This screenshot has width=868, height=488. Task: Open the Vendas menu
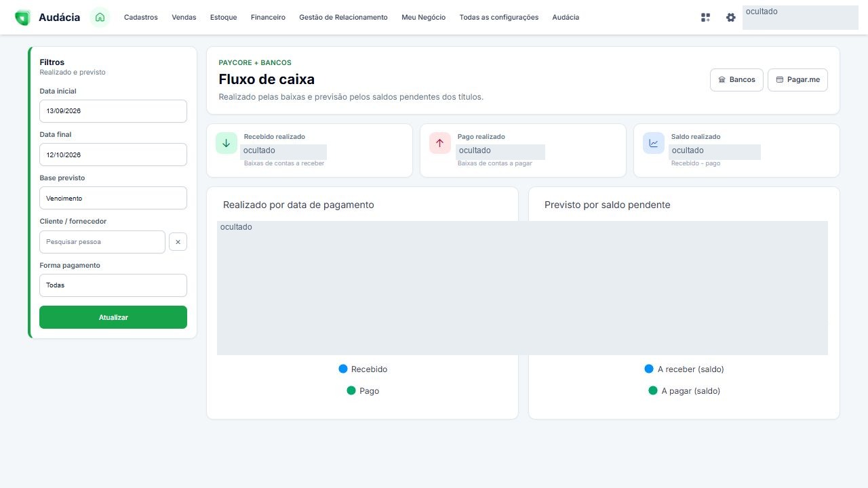tap(184, 18)
